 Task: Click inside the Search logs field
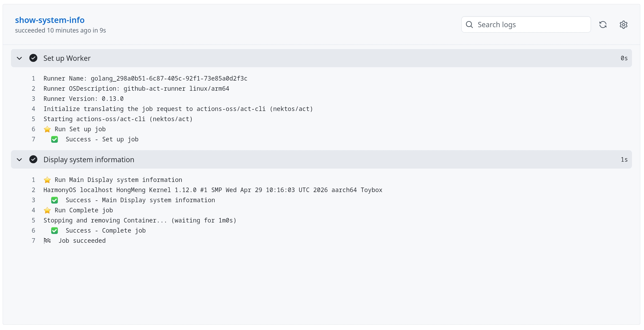[x=526, y=25]
